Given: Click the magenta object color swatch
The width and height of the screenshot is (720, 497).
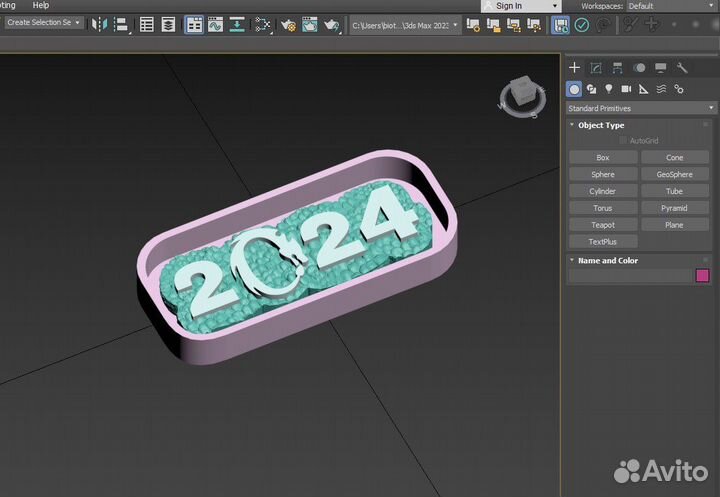Looking at the screenshot, I should click(x=702, y=276).
